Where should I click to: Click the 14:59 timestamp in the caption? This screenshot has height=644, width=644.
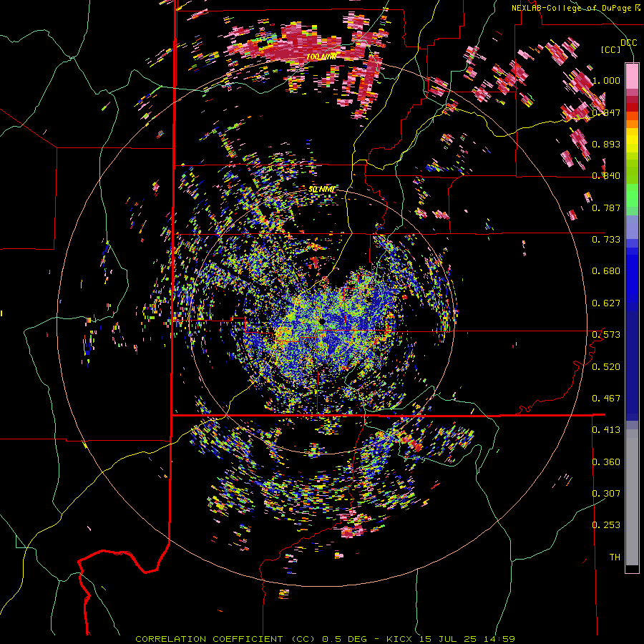(x=500, y=639)
